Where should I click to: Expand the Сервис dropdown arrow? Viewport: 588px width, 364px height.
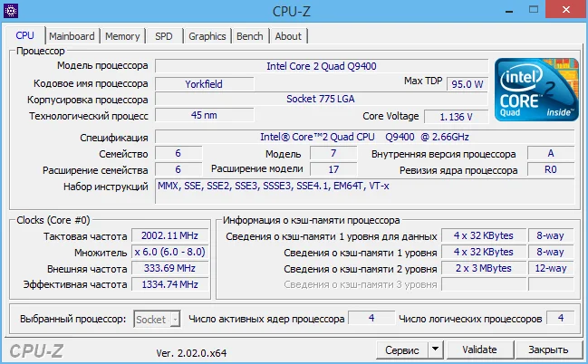click(436, 350)
